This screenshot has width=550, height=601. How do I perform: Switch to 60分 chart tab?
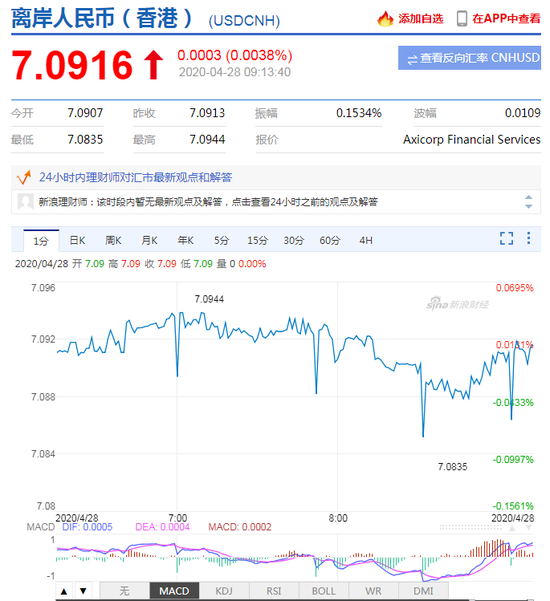(x=330, y=240)
